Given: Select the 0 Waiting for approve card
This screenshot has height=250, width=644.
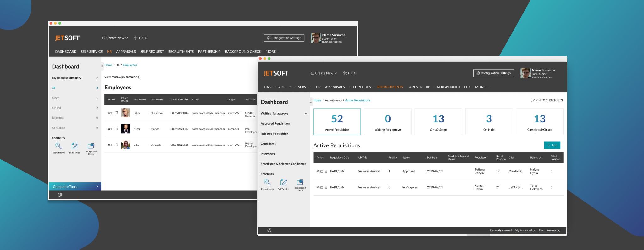Looking at the screenshot, I should pyautogui.click(x=388, y=122).
